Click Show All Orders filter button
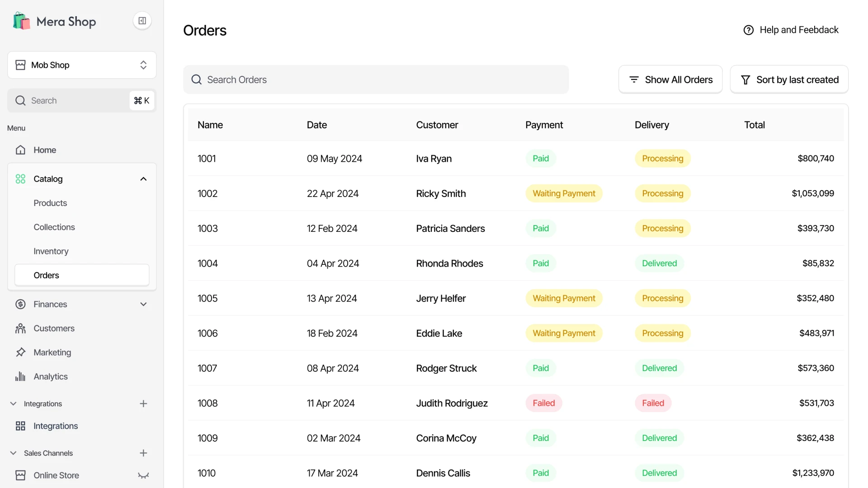Viewport: 868px width, 488px height. coord(670,79)
